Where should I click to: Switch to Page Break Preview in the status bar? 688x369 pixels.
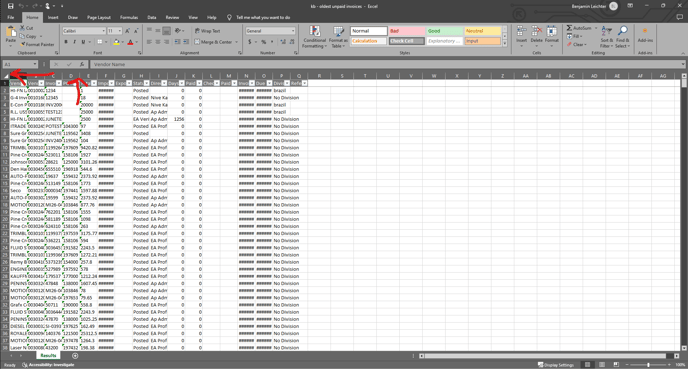point(616,365)
